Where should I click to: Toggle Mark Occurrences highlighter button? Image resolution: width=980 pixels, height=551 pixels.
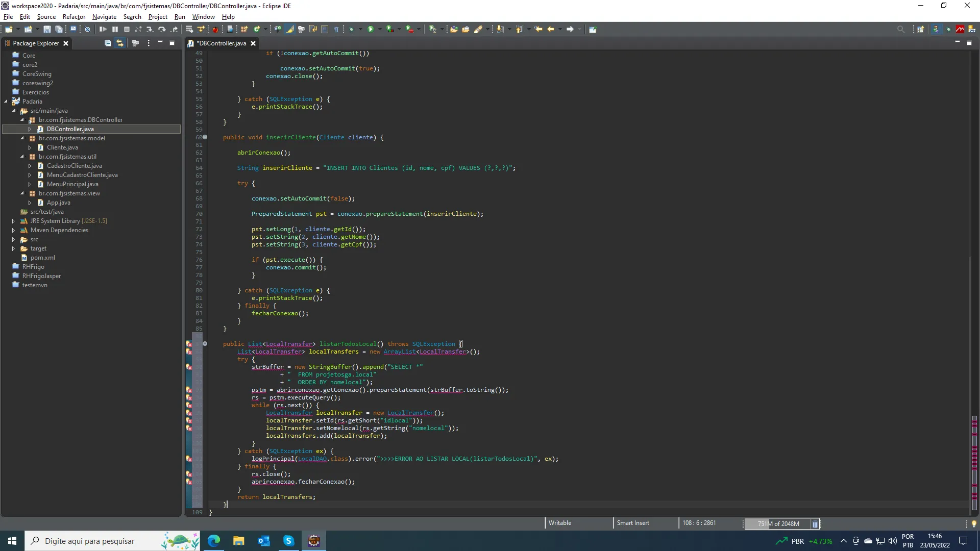point(290,30)
